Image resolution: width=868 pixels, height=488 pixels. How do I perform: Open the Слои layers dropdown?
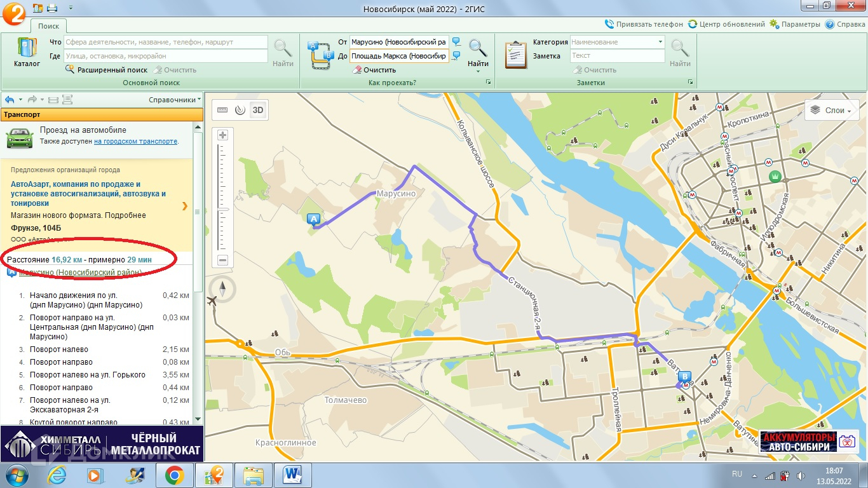pyautogui.click(x=832, y=111)
